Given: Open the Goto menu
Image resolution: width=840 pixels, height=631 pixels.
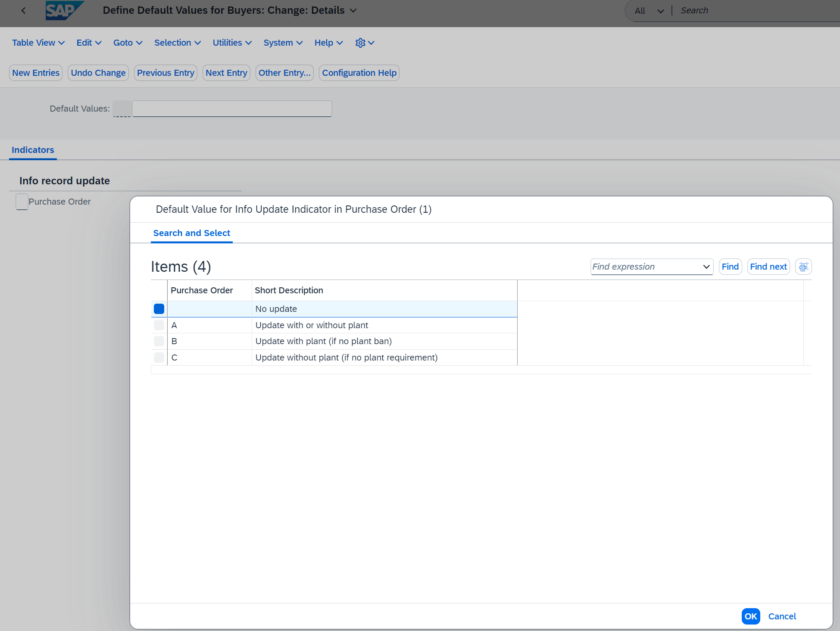Looking at the screenshot, I should click(x=128, y=43).
